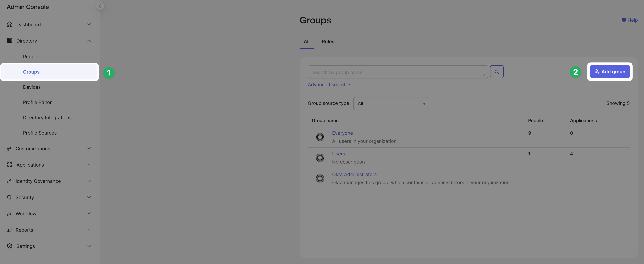Click the Security shield icon

tap(9, 197)
